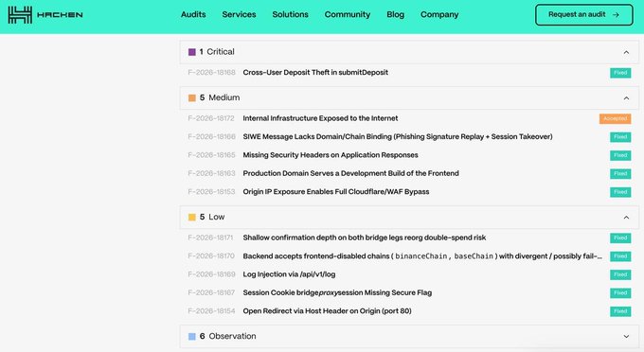Expand the Observation section chevron
The width and height of the screenshot is (644, 352).
626,337
